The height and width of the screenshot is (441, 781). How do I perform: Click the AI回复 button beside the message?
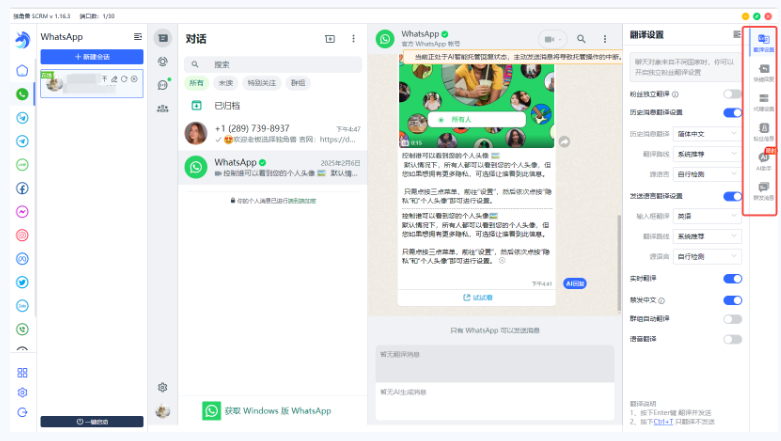pos(574,284)
